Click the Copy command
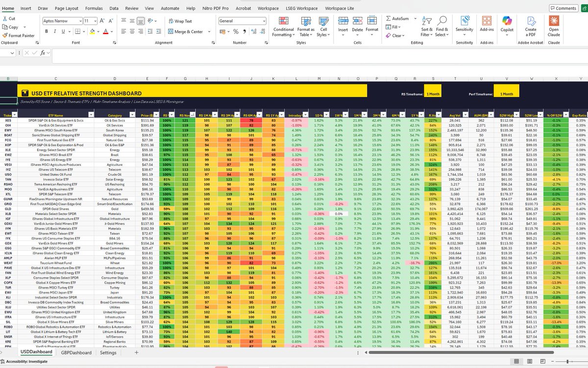This screenshot has height=368, width=588. pyautogui.click(x=10, y=27)
